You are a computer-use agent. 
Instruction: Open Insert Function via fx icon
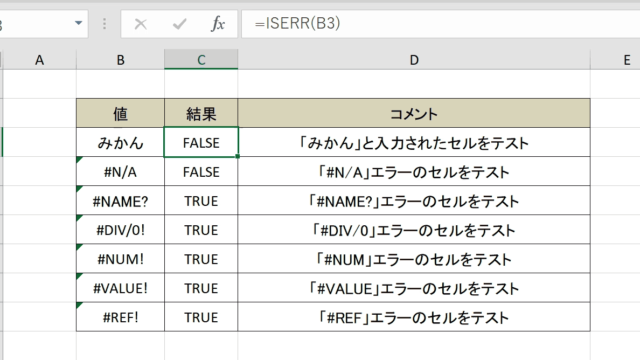218,24
